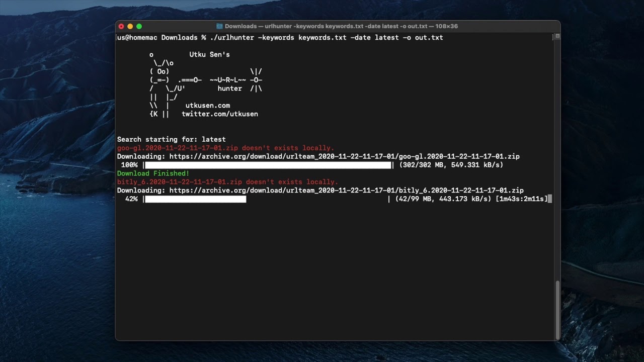Click the folder icon in the title bar

(219, 26)
